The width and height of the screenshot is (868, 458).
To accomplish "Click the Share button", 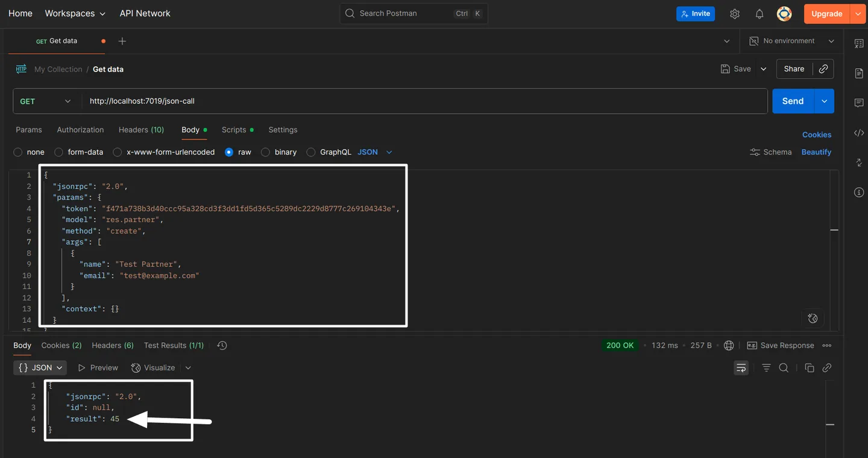I will coord(794,69).
